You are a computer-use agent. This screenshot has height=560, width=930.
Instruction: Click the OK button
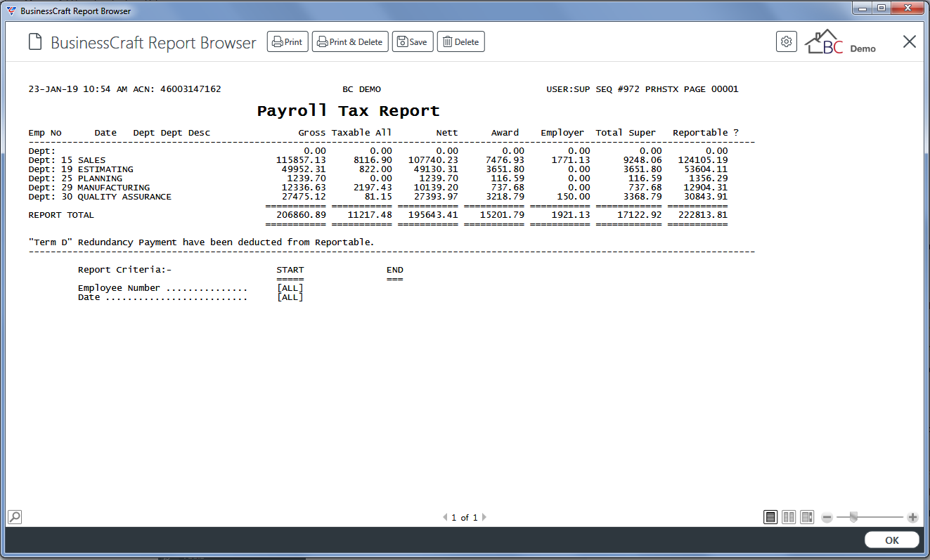pos(892,540)
